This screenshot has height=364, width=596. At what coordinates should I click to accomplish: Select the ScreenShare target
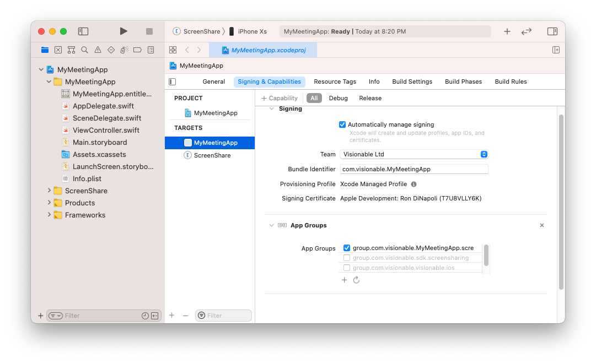pos(210,155)
